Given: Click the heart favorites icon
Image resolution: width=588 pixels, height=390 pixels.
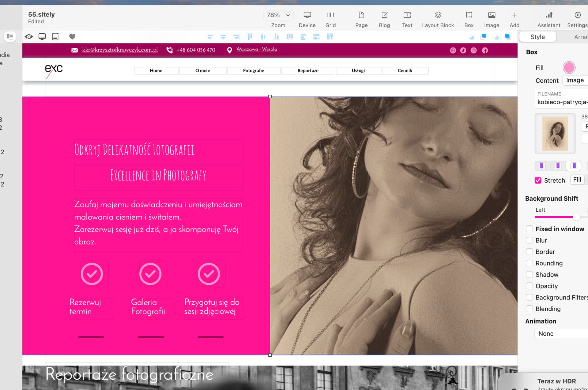Looking at the screenshot, I should (72, 37).
